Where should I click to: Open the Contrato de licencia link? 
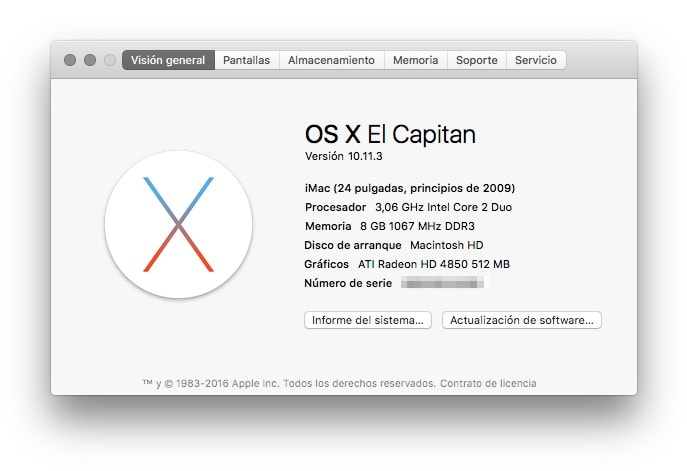[x=488, y=383]
